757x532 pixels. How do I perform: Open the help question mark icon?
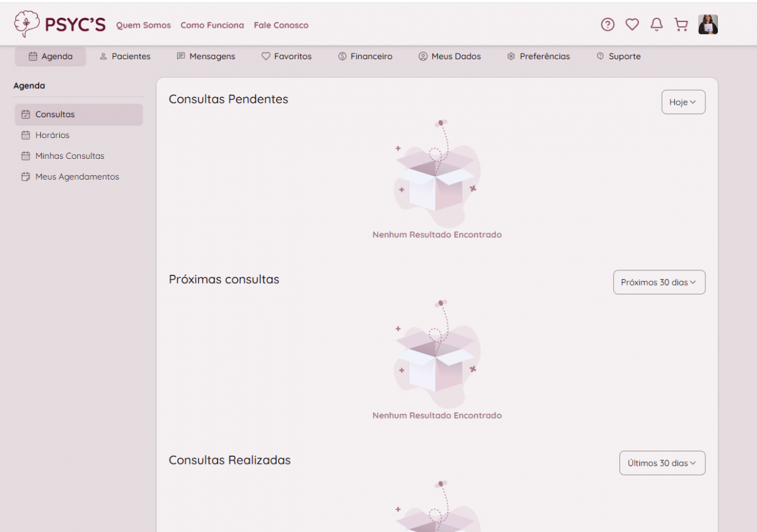[x=607, y=25]
